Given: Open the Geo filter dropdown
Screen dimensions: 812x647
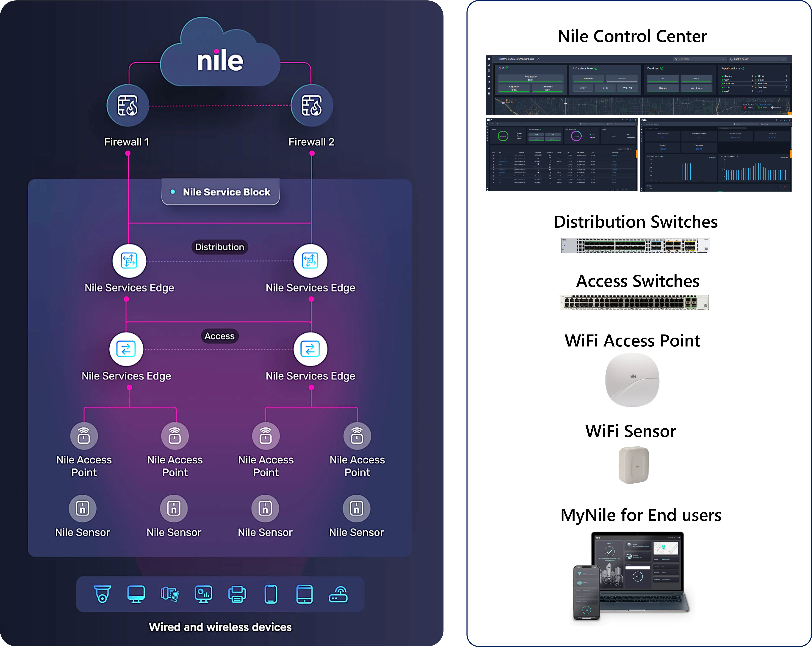Looking at the screenshot, I should click(700, 59).
